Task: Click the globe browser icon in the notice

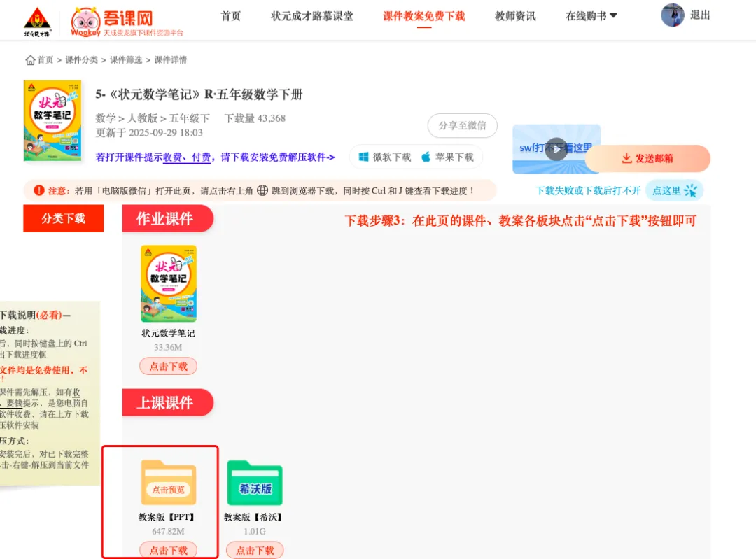Action: click(262, 190)
